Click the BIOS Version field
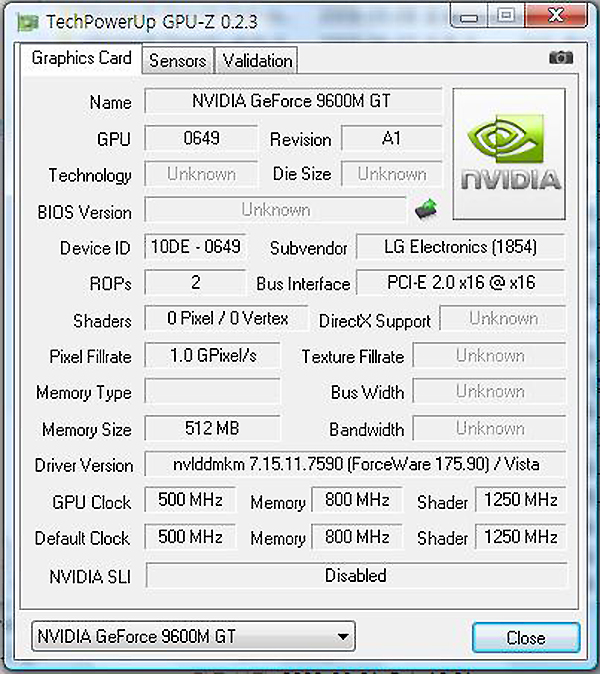This screenshot has height=674, width=600. click(275, 210)
